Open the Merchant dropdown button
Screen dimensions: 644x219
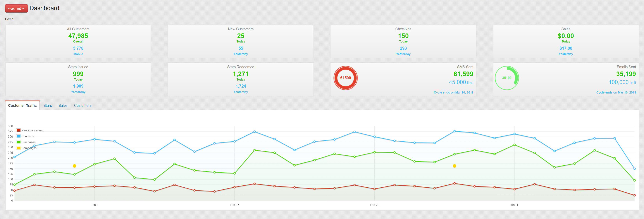pyautogui.click(x=16, y=9)
